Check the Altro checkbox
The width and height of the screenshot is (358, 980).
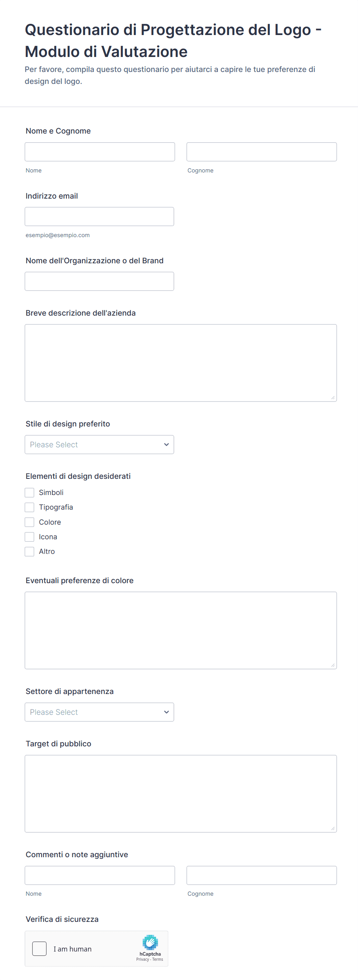30,552
